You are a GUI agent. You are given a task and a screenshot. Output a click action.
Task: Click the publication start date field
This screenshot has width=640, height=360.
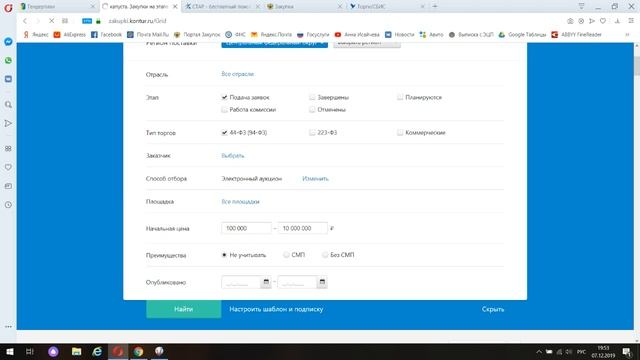242,282
